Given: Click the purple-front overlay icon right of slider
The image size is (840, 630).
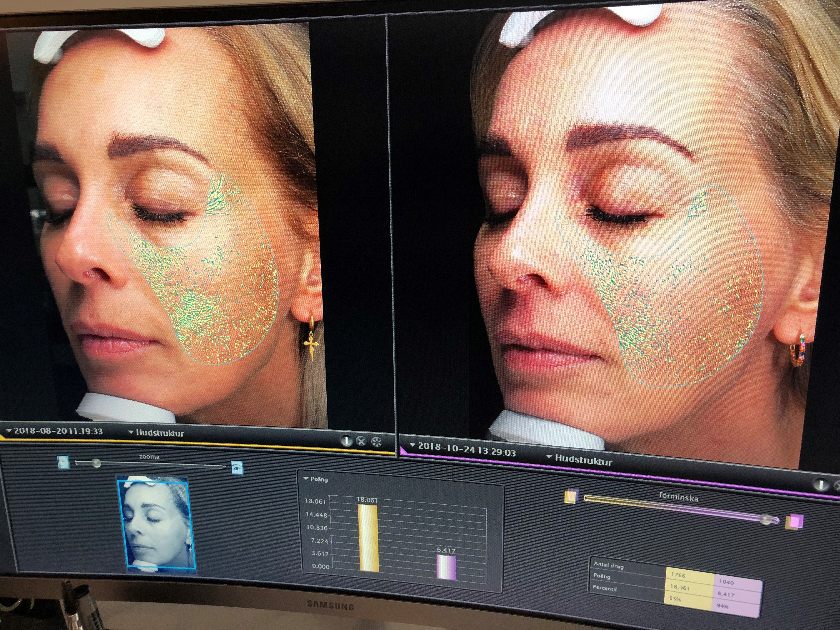Looking at the screenshot, I should point(794,521).
